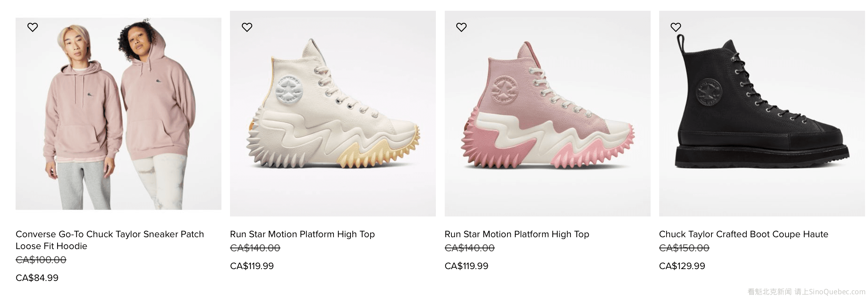Open the black Chuck Taylor boot image
The height and width of the screenshot is (298, 868).
(x=762, y=113)
